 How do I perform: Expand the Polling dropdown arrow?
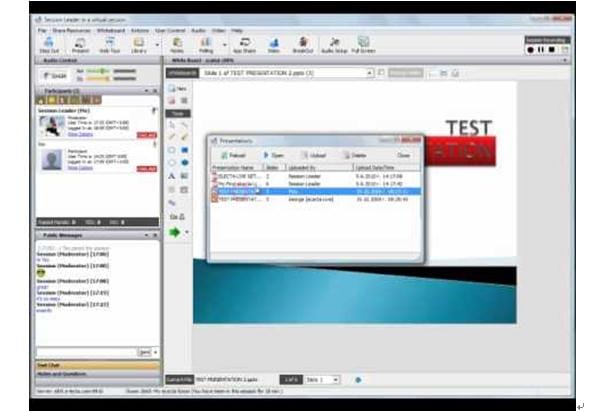225,45
